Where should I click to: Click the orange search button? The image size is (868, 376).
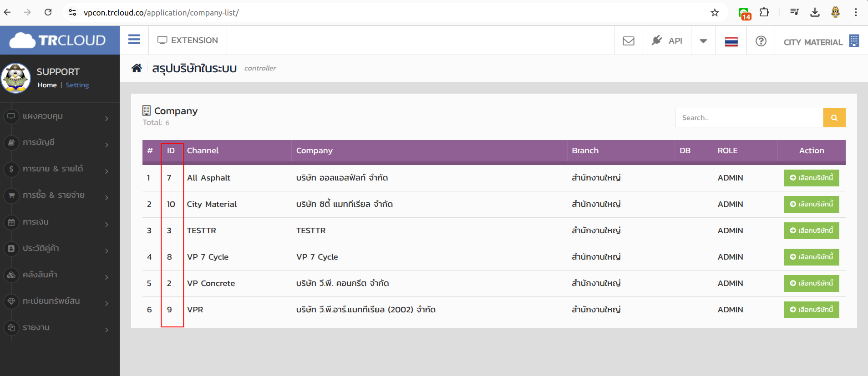pos(834,117)
